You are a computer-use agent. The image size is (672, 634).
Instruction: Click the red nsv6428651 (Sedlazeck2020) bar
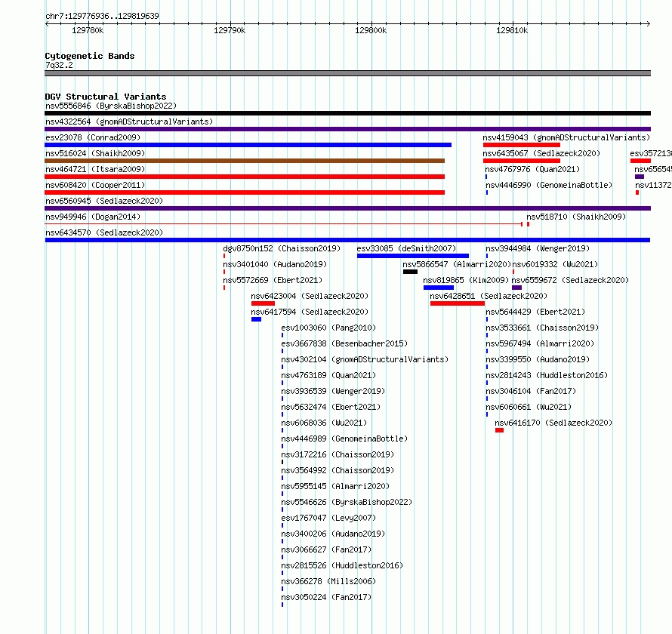pos(458,303)
